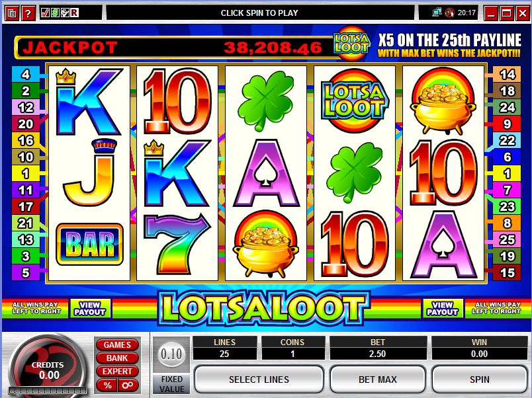Select payline 15 marker on right
The height and width of the screenshot is (398, 532).
[x=507, y=272]
